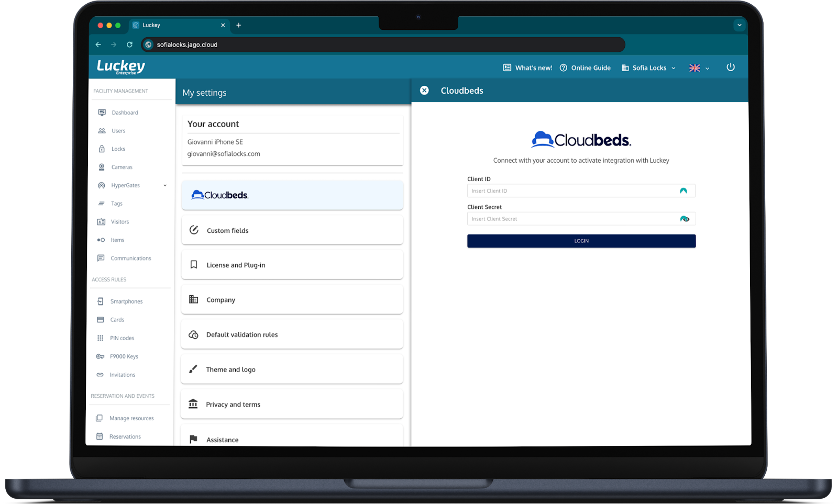Click the LOGIN button
Image resolution: width=838 pixels, height=504 pixels.
[x=581, y=241]
